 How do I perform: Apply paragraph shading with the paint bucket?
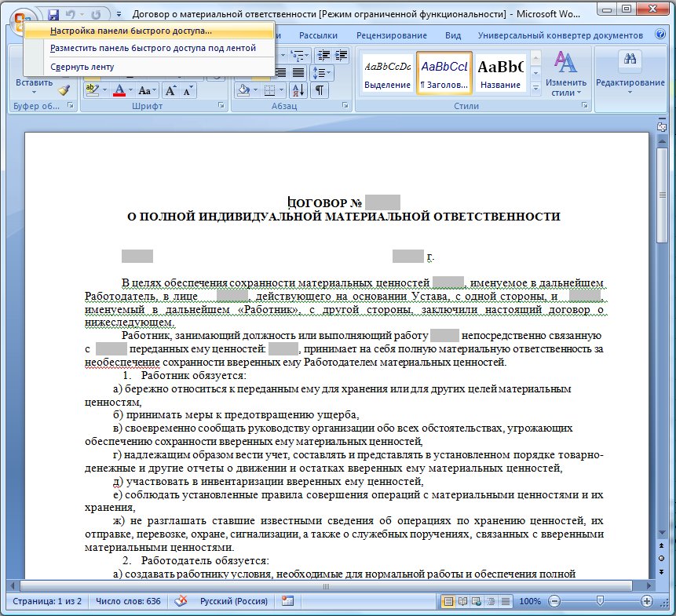click(243, 90)
